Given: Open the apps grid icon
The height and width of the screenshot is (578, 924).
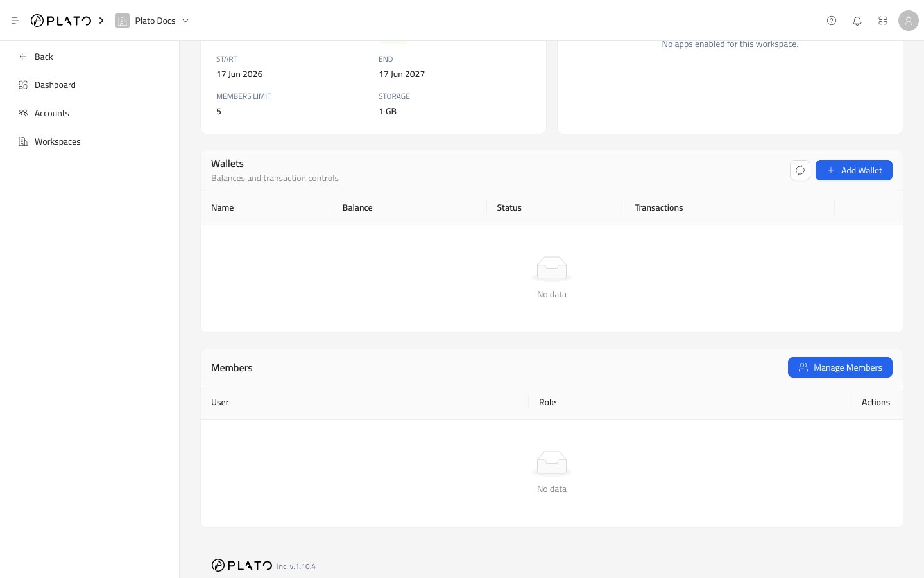Looking at the screenshot, I should tap(883, 21).
